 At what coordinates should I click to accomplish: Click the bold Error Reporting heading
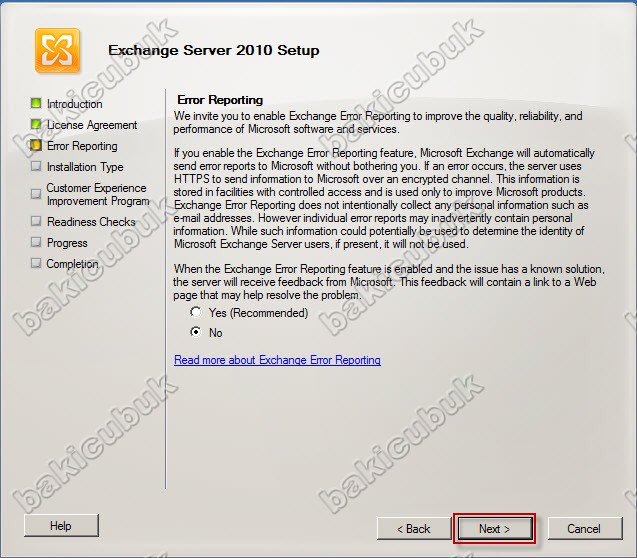(220, 100)
